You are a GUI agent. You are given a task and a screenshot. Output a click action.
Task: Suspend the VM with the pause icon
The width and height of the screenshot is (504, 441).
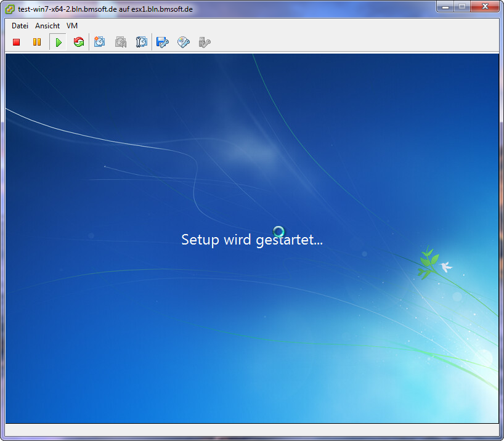point(37,42)
